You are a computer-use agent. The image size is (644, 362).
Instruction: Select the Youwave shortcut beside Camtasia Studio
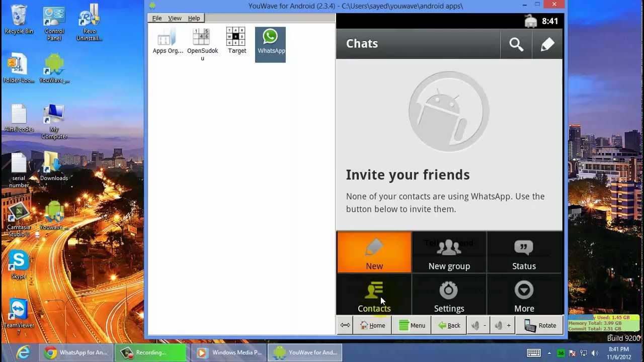coord(54,216)
